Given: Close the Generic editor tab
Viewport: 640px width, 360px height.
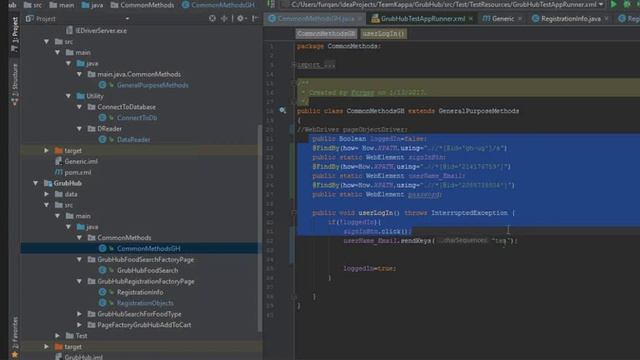Looking at the screenshot, I should pyautogui.click(x=520, y=18).
